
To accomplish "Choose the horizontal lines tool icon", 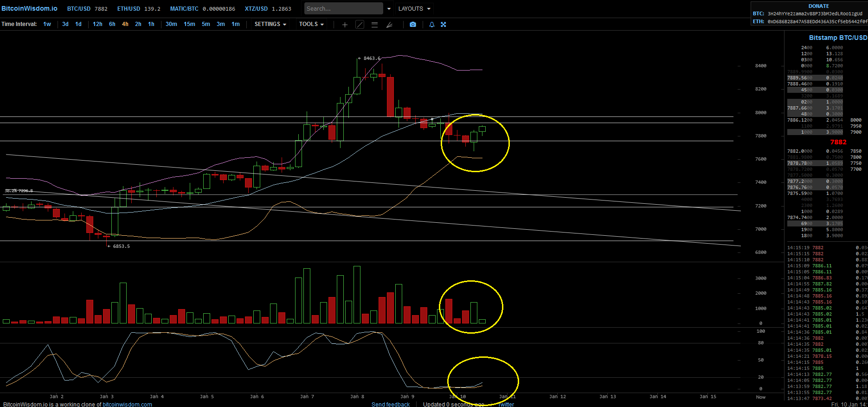I will [374, 25].
